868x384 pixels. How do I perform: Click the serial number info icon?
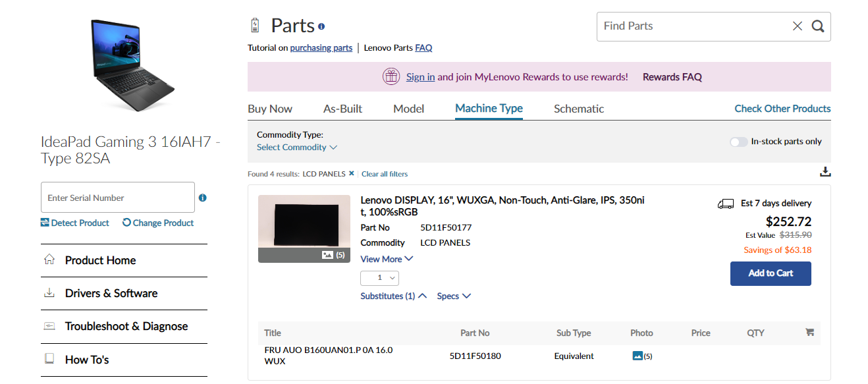202,198
